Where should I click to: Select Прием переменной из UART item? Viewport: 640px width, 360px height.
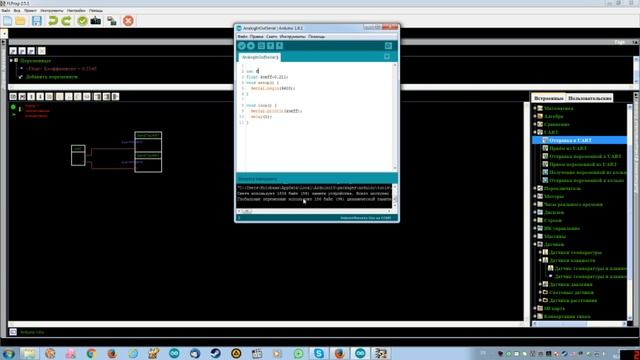[583, 164]
